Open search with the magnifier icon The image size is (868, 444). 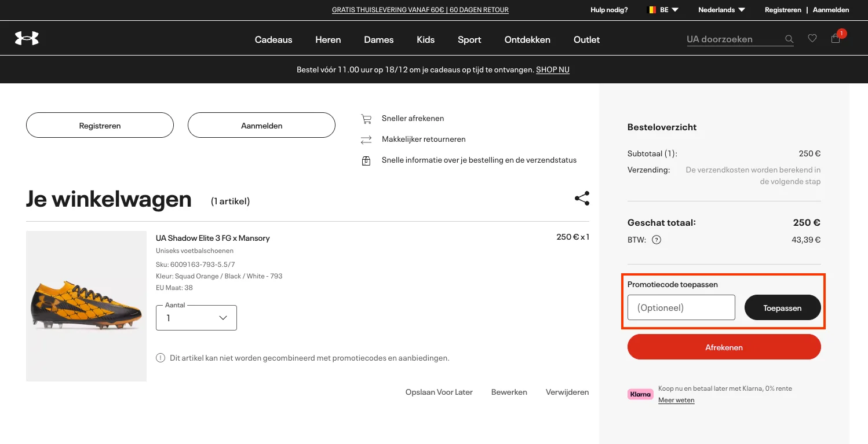coord(789,38)
